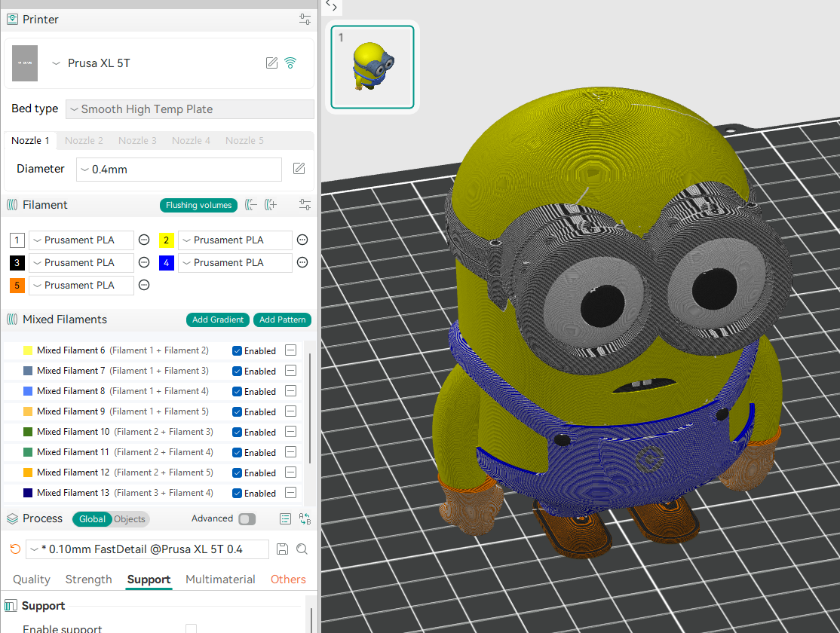
Task: Select the Objects process scope
Action: tap(130, 519)
